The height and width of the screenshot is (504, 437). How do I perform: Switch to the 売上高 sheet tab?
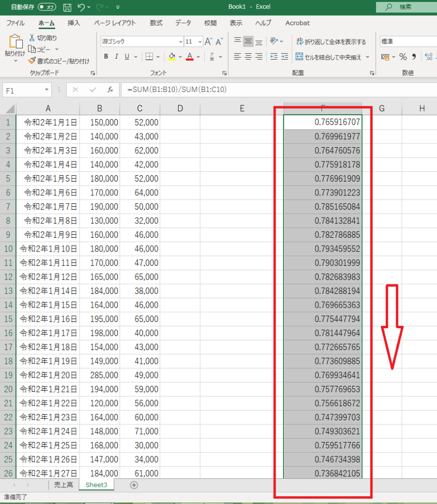point(63,485)
